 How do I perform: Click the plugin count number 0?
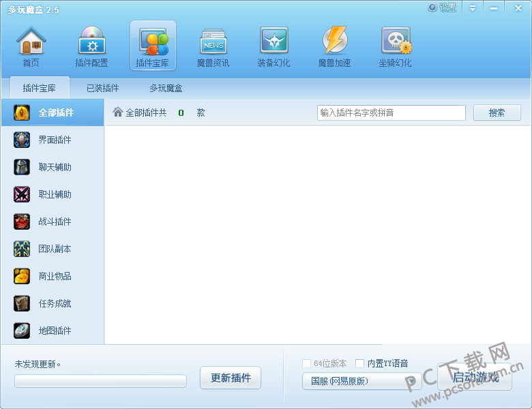pos(181,113)
